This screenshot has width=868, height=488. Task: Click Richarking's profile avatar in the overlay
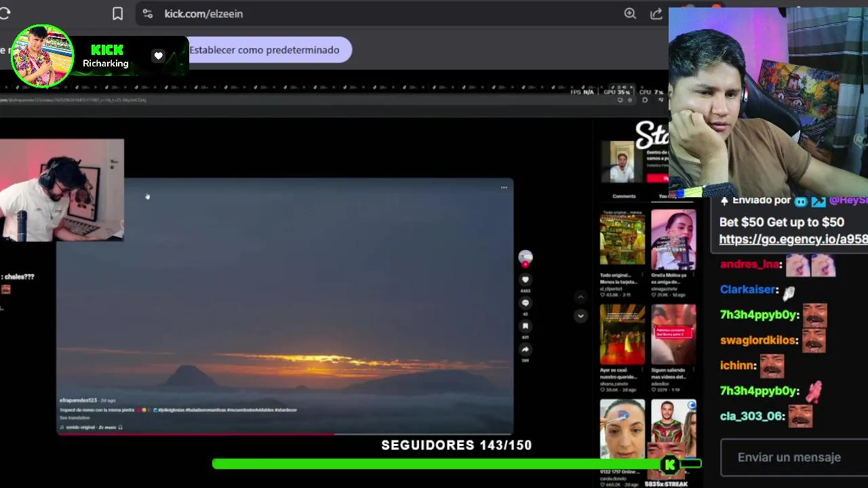42,56
